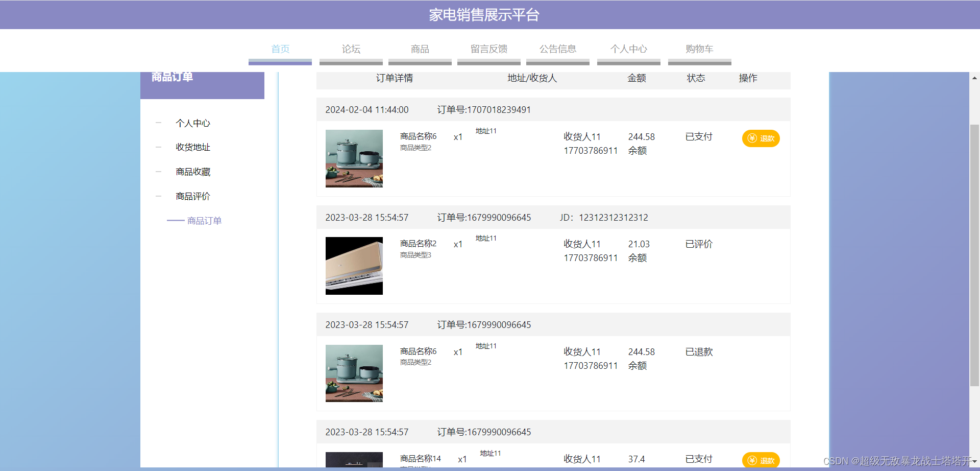Select 收货地址 in the sidebar
This screenshot has width=980, height=471.
(x=193, y=147)
